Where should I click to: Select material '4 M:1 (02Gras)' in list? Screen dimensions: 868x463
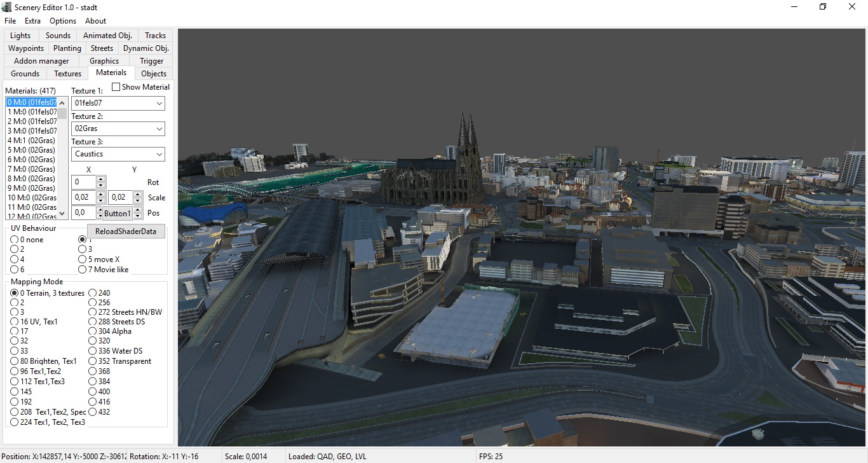click(31, 141)
